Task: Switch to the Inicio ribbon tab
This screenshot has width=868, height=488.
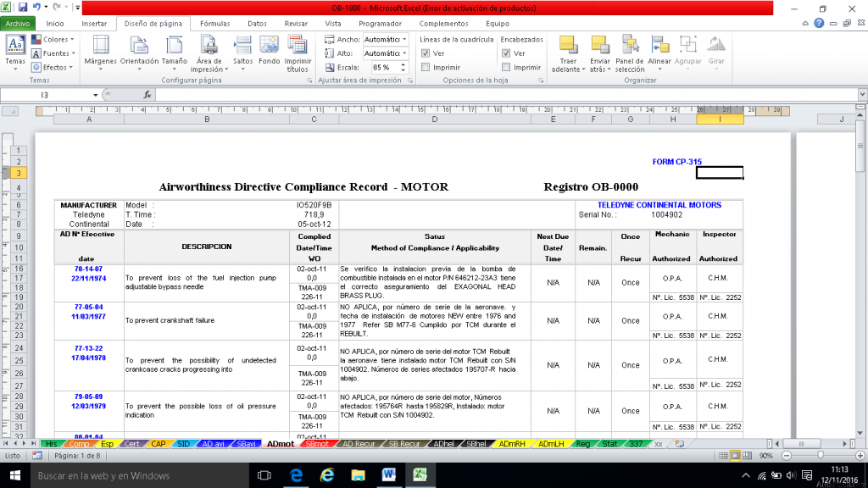Action: 55,23
